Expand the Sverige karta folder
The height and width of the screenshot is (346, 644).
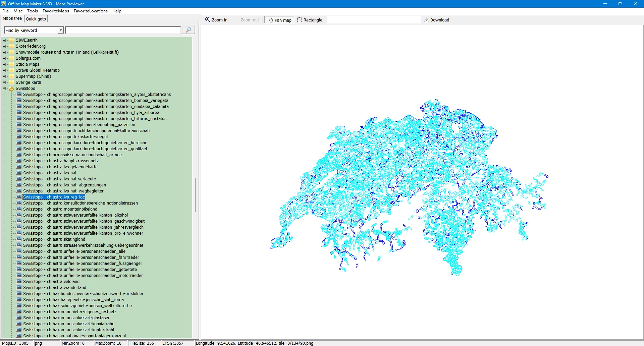click(4, 82)
